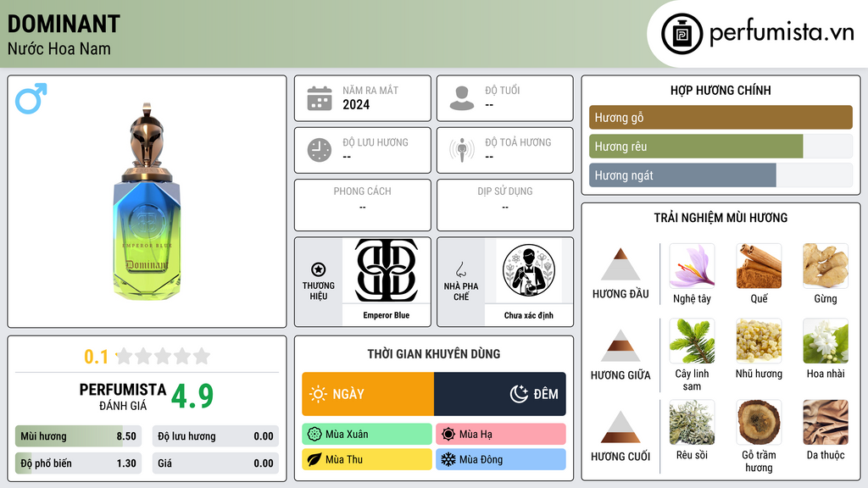Select the Ngày daytime segment
The width and height of the screenshot is (868, 488).
click(x=368, y=394)
